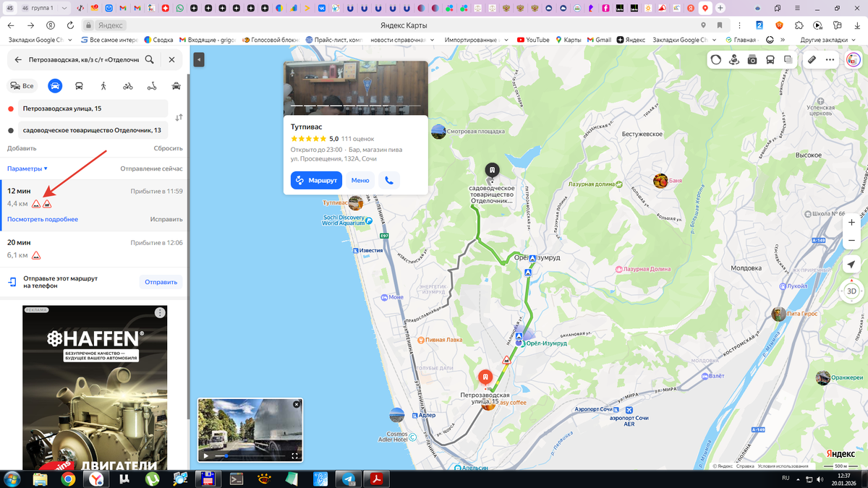Open Отправление сейчас departure time
The height and width of the screenshot is (488, 868).
(x=151, y=168)
